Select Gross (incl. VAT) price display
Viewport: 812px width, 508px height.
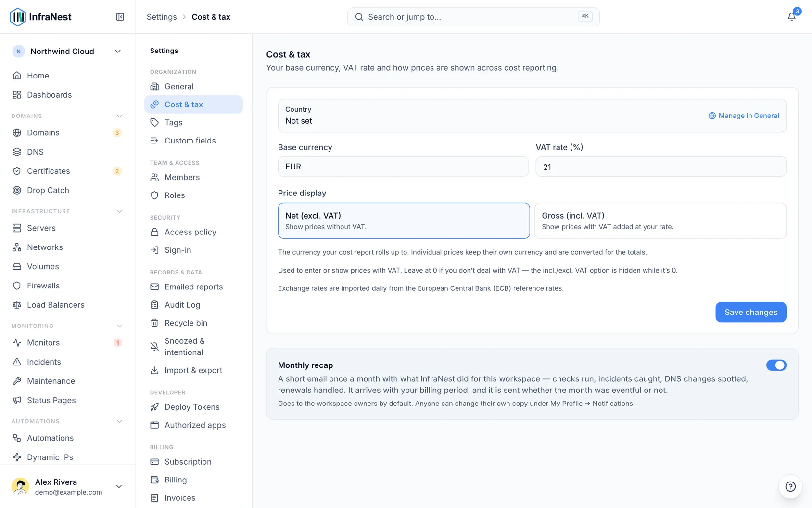[x=660, y=221]
